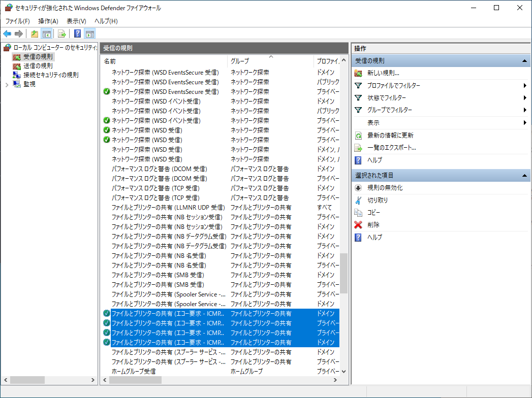Open the 状態でフィルター submenu

441,97
